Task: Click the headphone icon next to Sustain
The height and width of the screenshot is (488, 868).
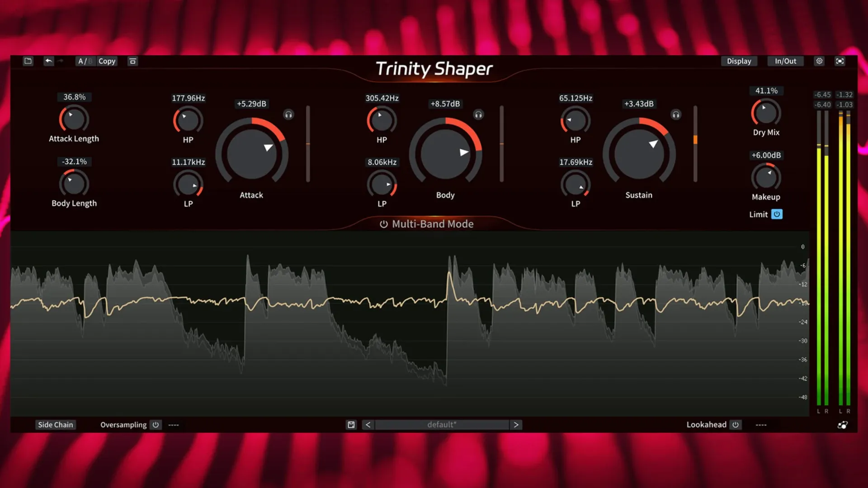Action: (x=675, y=115)
